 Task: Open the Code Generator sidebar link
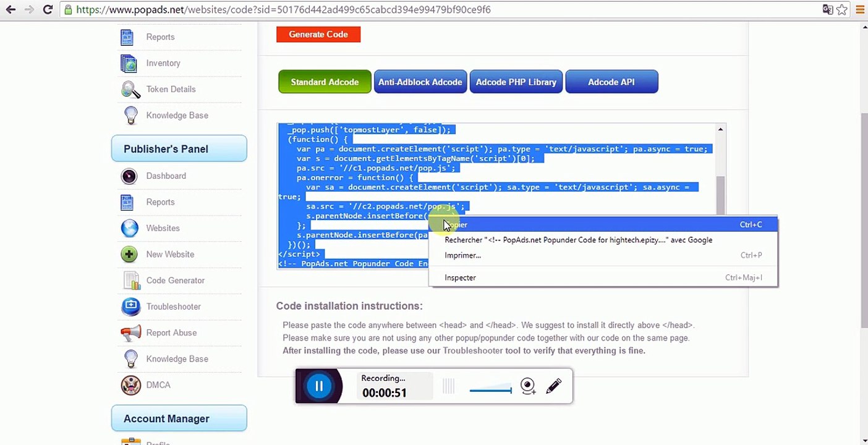(175, 281)
